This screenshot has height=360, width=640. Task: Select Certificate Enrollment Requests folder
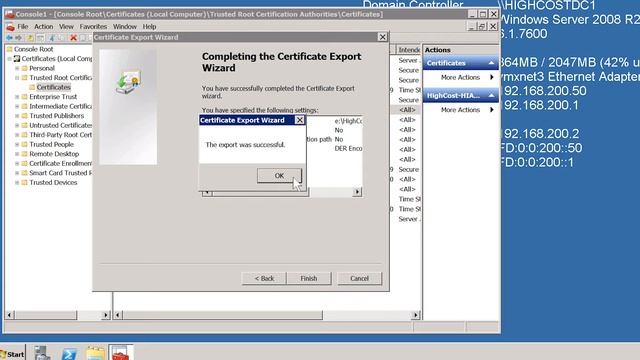click(x=60, y=163)
